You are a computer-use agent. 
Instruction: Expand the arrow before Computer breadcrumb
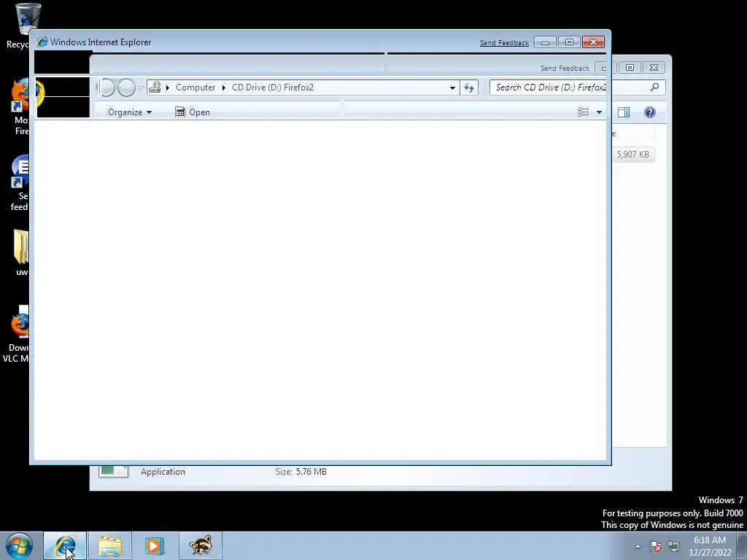point(168,87)
